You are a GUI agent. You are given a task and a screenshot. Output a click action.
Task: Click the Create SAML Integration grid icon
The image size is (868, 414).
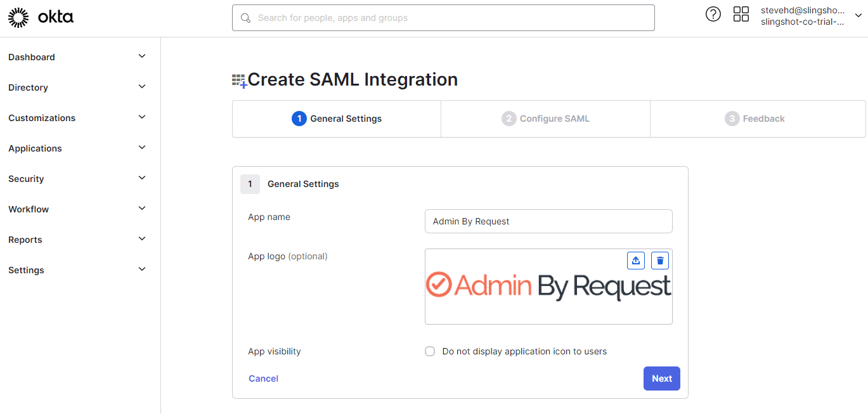click(240, 81)
